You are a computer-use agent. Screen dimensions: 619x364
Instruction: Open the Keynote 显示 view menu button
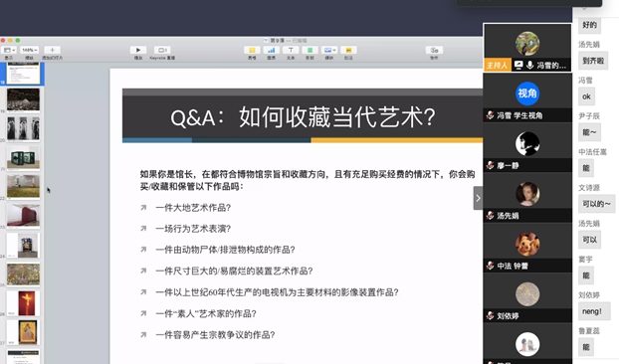point(8,50)
